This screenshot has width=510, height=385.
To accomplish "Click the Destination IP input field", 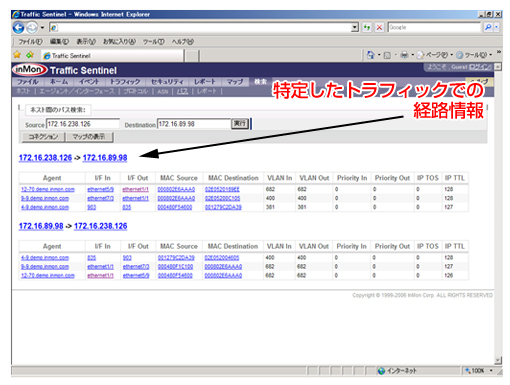I will (x=194, y=124).
